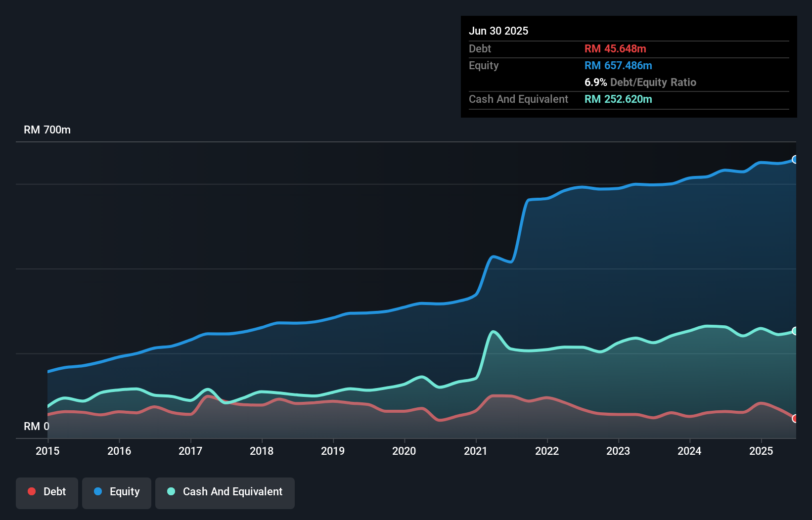Click the RM 700m y-axis label
812x520 pixels.
[47, 130]
